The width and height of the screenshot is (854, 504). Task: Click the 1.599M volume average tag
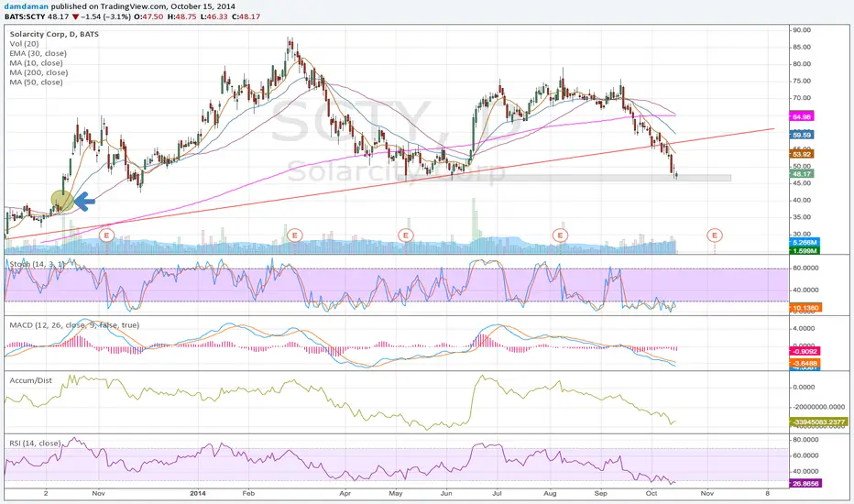[x=804, y=251]
